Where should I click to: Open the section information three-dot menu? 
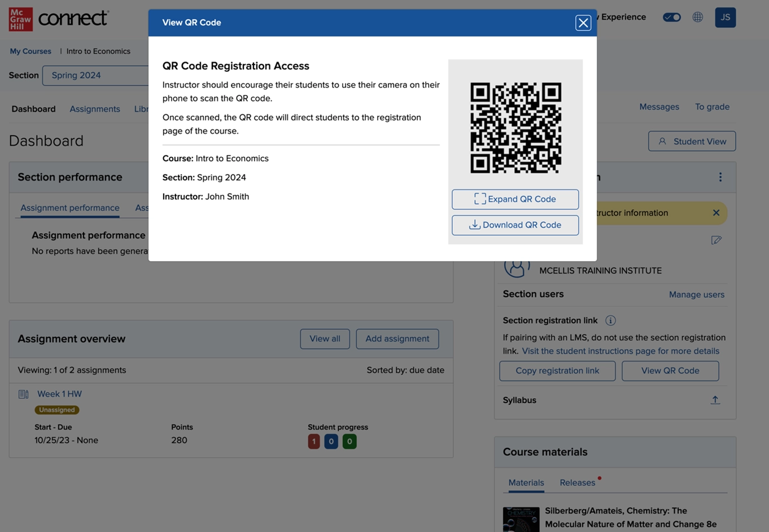coord(720,177)
